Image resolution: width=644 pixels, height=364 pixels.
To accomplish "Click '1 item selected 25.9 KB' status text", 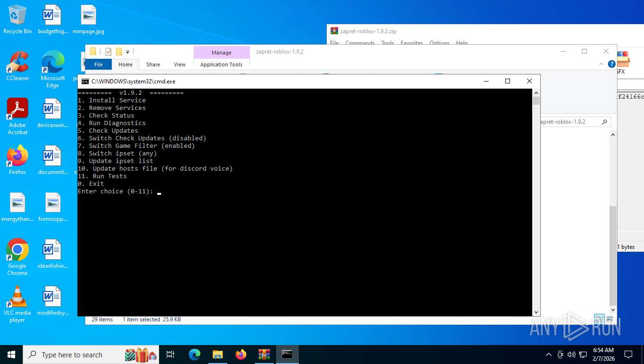I will (x=152, y=319).
